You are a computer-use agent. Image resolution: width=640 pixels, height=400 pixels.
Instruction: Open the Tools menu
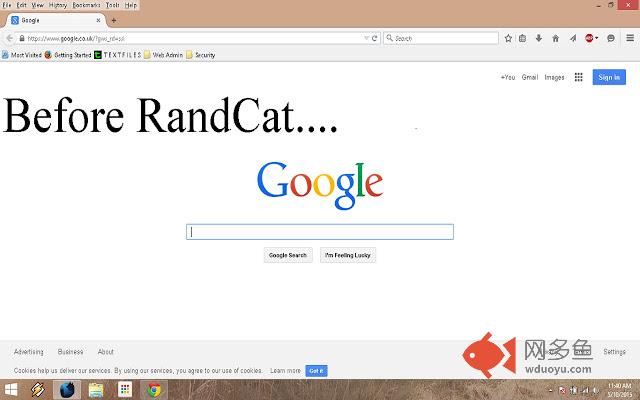(x=113, y=5)
